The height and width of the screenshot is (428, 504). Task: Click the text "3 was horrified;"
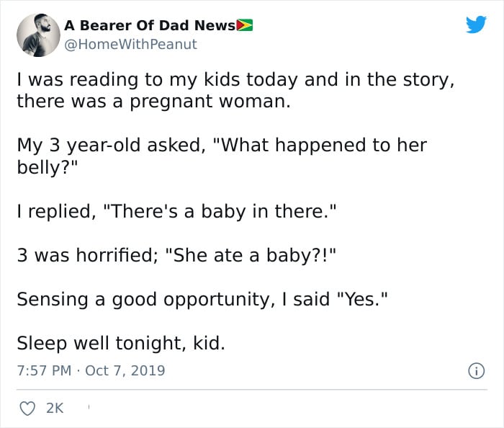[x=88, y=256]
